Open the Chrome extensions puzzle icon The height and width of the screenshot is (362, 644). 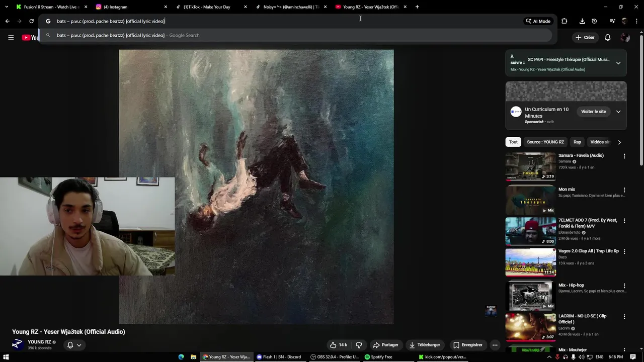pos(564,21)
